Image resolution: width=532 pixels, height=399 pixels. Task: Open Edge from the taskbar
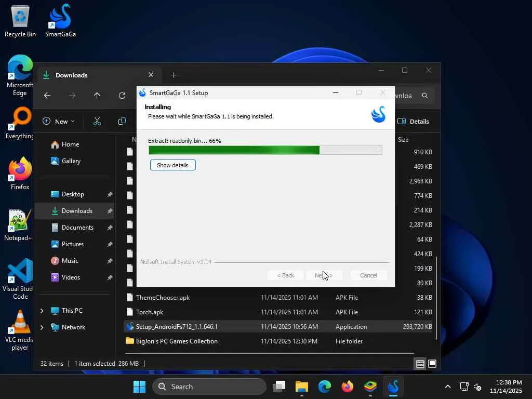pos(325,387)
